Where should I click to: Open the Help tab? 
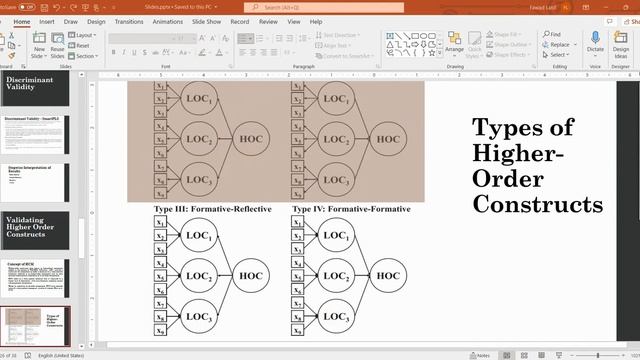(316, 22)
